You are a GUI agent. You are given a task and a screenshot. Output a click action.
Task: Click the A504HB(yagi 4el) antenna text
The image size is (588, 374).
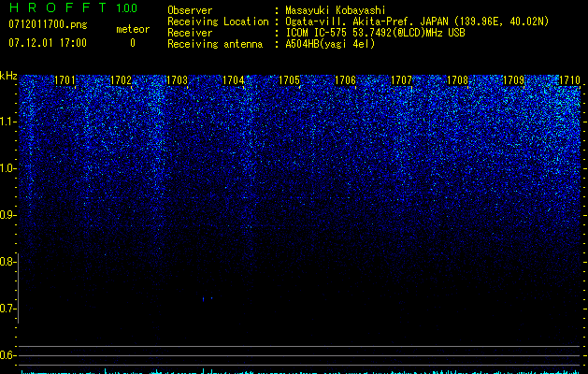(x=330, y=44)
